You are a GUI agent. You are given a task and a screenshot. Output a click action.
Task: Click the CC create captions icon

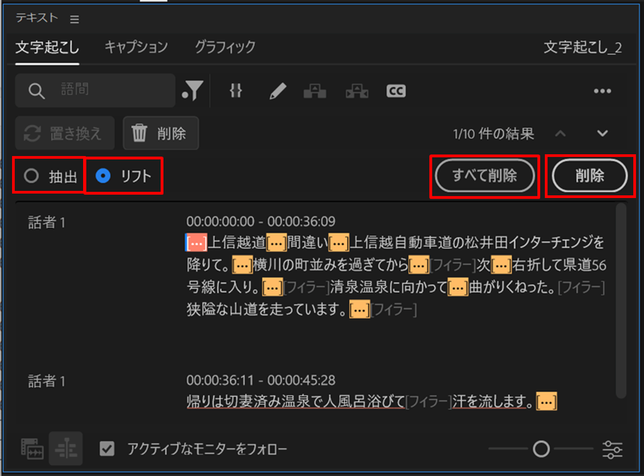(x=396, y=91)
